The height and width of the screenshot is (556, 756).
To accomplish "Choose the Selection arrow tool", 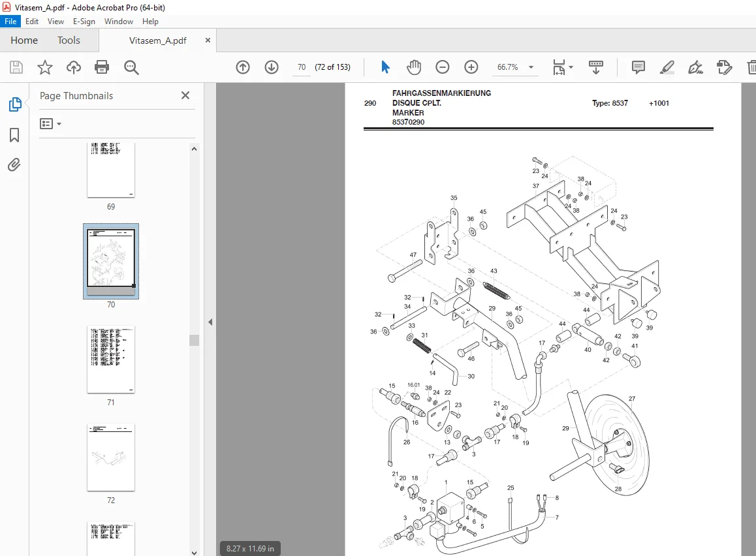I will click(x=385, y=67).
